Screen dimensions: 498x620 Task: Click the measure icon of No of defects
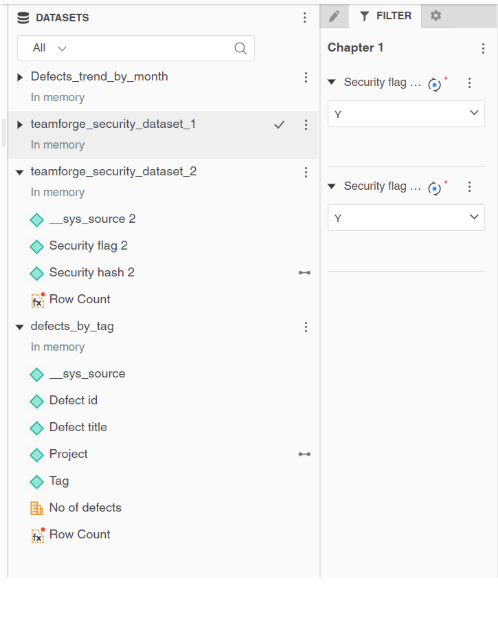(37, 508)
